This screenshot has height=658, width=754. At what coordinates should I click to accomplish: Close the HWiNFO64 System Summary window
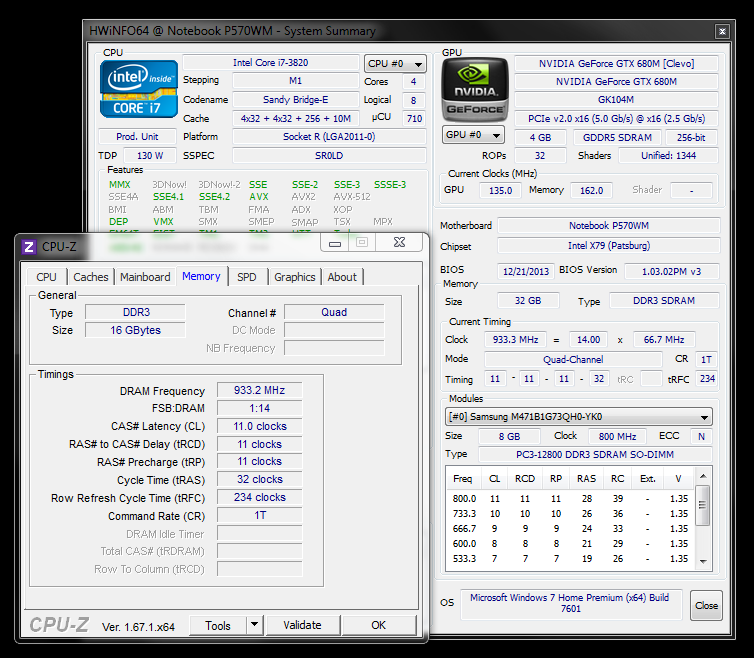click(722, 32)
